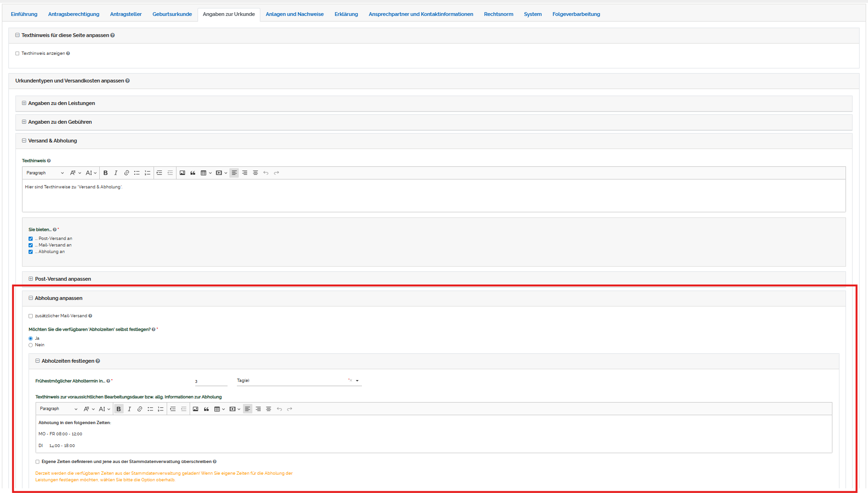This screenshot has height=493, width=868.
Task: Uncheck the Mail-Versand an option
Action: [31, 245]
